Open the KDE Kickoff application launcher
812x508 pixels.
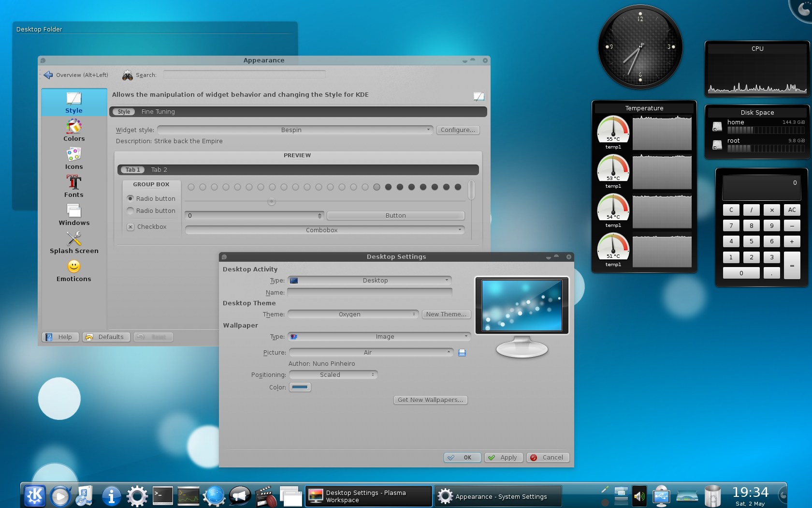point(34,496)
